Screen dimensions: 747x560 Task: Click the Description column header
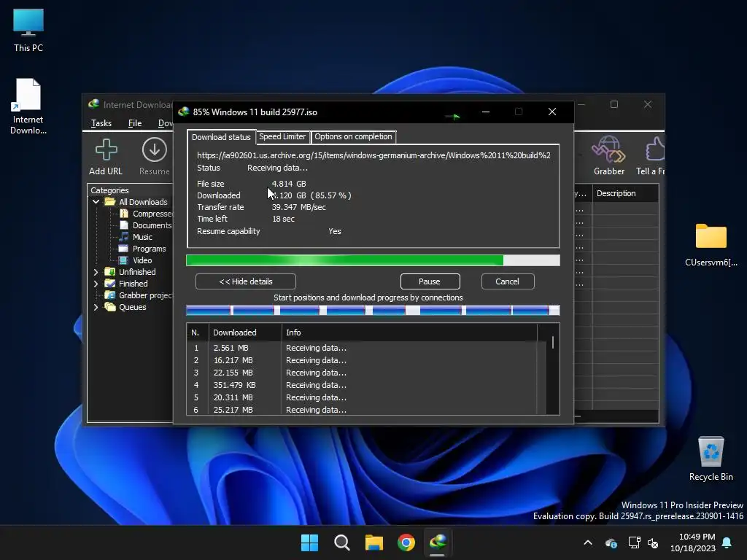click(625, 193)
